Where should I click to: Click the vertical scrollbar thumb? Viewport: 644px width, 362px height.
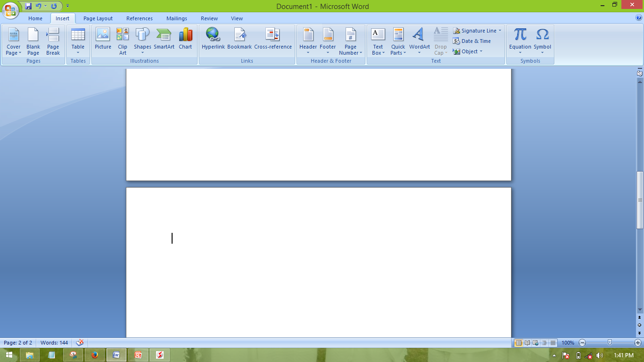[x=640, y=200]
